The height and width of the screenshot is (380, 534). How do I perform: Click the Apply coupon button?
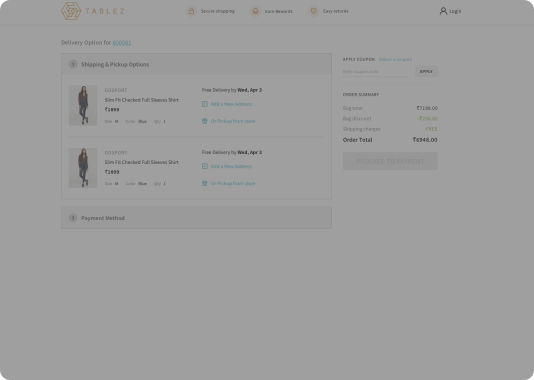tap(426, 72)
